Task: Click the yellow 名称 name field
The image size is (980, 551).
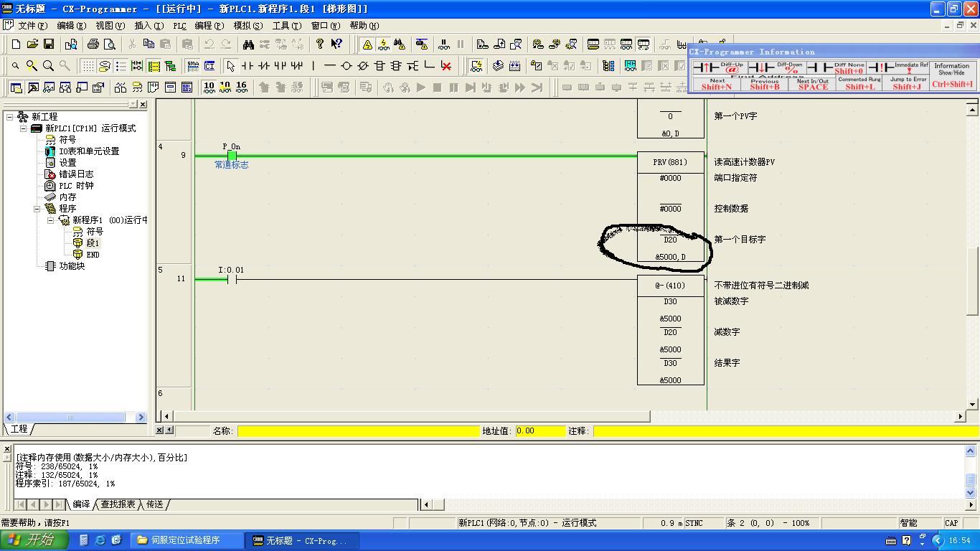Action: coord(358,431)
